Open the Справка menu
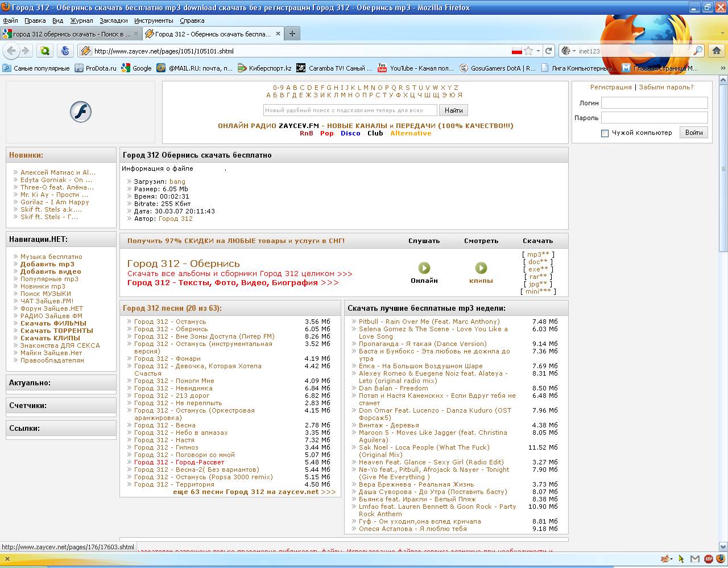The width and height of the screenshot is (728, 568). (x=192, y=20)
